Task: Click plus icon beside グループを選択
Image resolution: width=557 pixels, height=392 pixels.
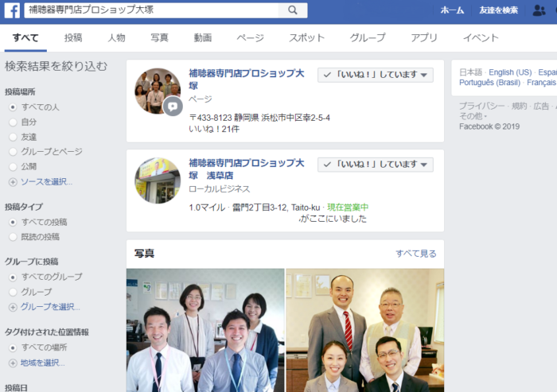Action: click(x=13, y=307)
